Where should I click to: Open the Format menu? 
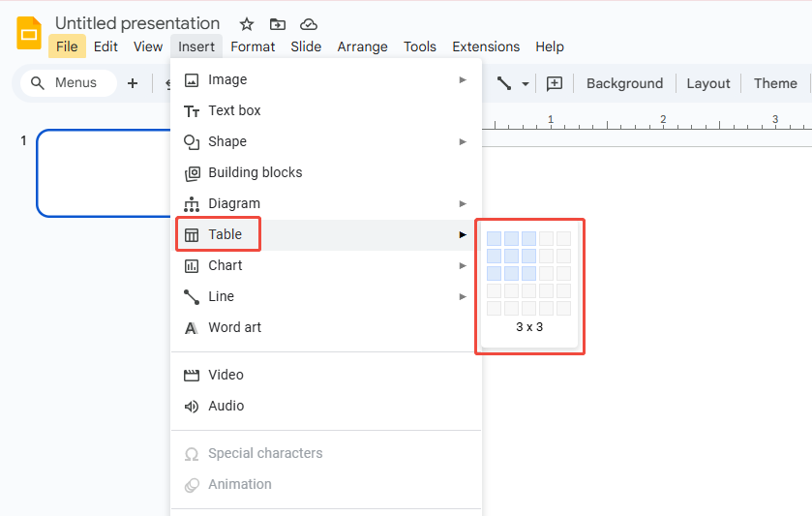point(253,46)
